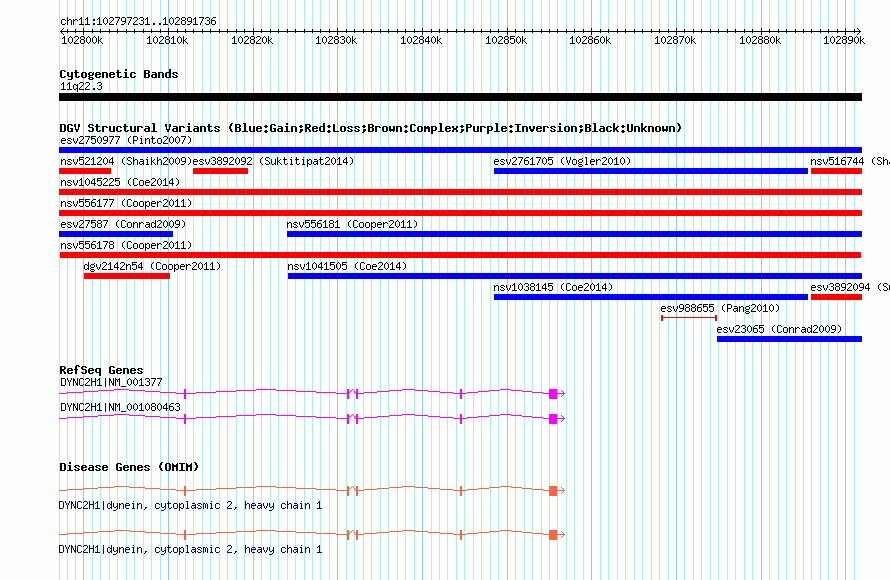This screenshot has width=890, height=580.
Task: Click the nsv556178 (Cooper2011) label
Action: point(126,245)
